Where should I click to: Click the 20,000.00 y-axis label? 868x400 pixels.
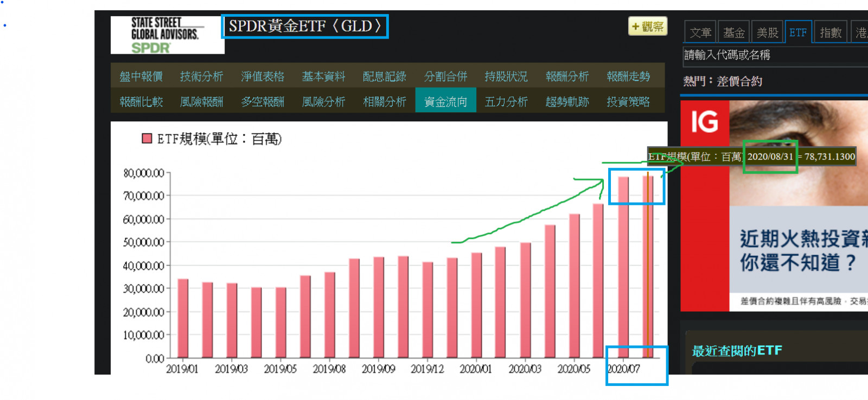pyautogui.click(x=144, y=312)
